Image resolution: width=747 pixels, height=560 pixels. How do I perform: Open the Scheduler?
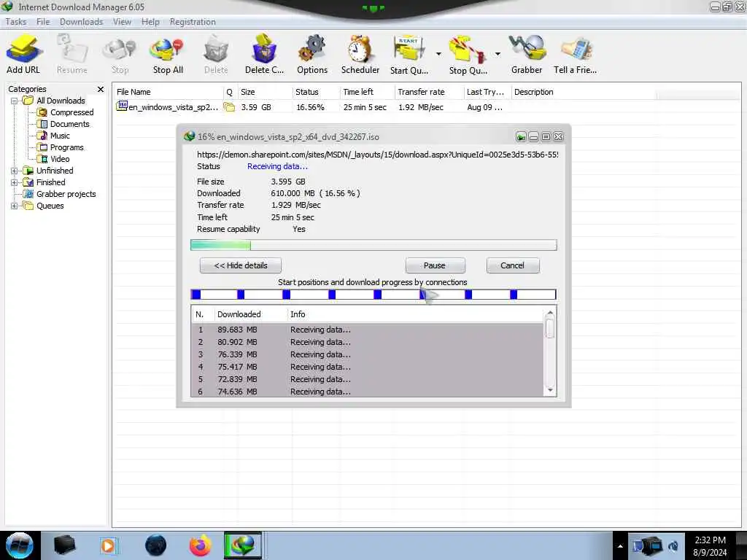360,54
